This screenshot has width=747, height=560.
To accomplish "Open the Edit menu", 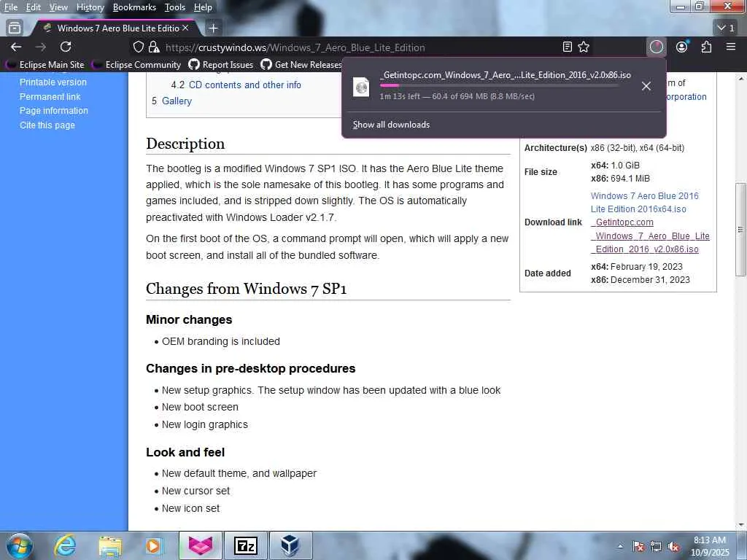I will pyautogui.click(x=34, y=7).
